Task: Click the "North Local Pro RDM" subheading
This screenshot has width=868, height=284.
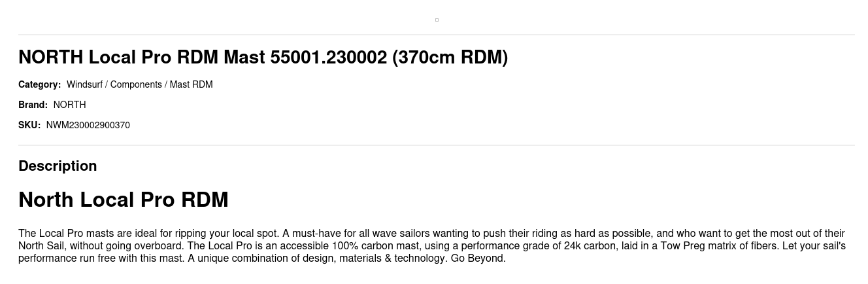Action: 123,200
